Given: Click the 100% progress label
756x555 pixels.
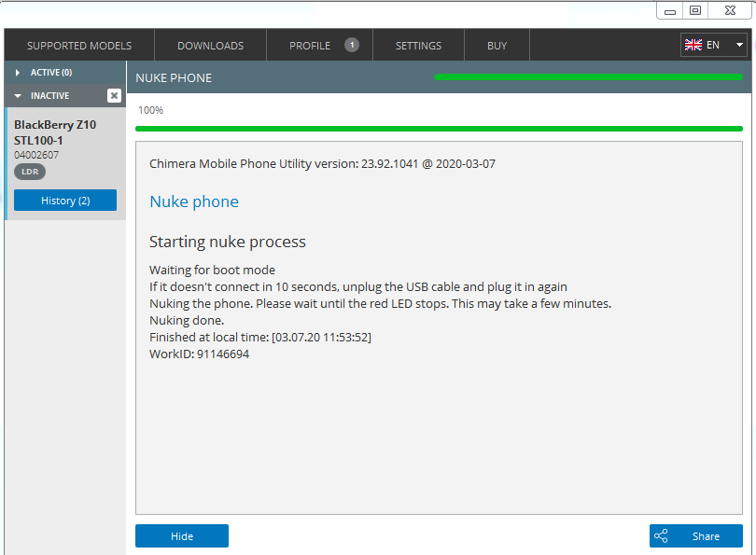Looking at the screenshot, I should click(x=150, y=110).
